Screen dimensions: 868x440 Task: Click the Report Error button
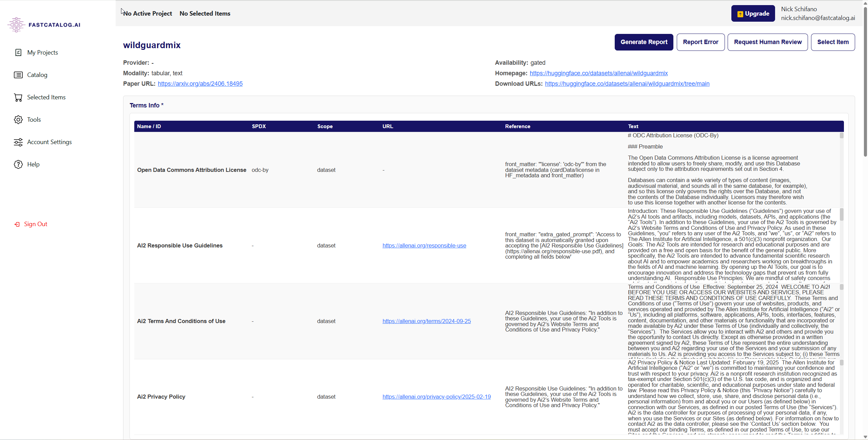tap(701, 42)
